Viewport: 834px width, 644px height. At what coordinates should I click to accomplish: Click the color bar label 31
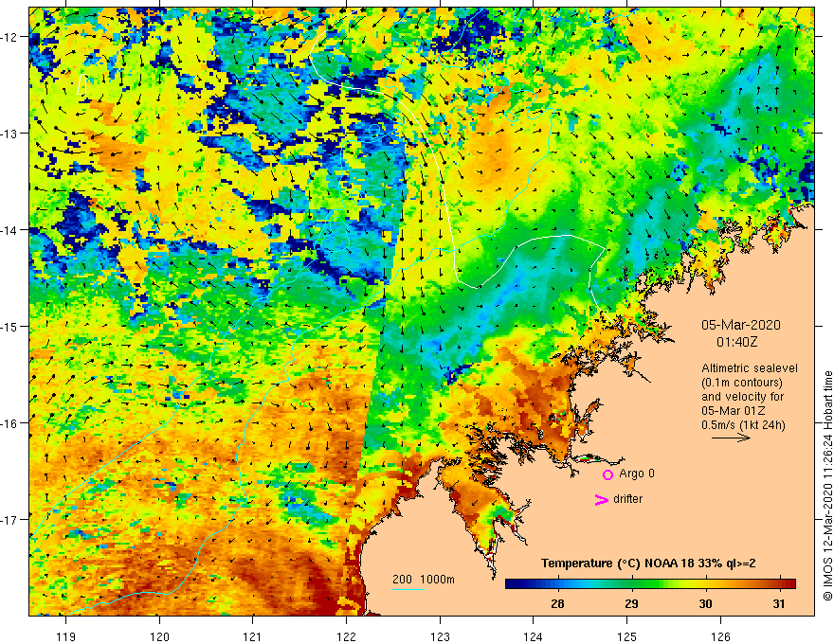[779, 604]
